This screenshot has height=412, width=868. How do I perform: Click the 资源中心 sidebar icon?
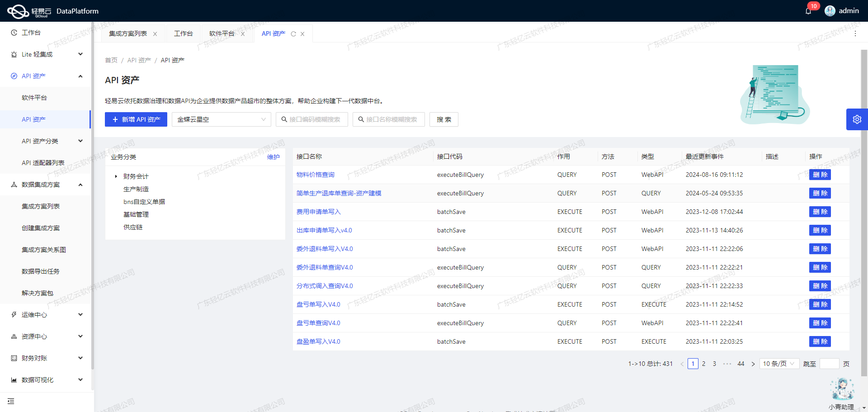[x=14, y=336]
